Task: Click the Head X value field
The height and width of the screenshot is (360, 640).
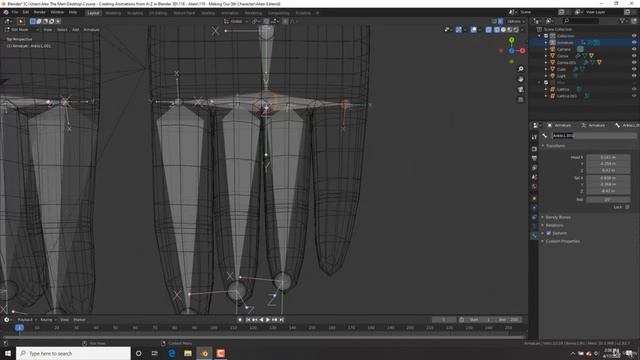Action: coord(608,157)
